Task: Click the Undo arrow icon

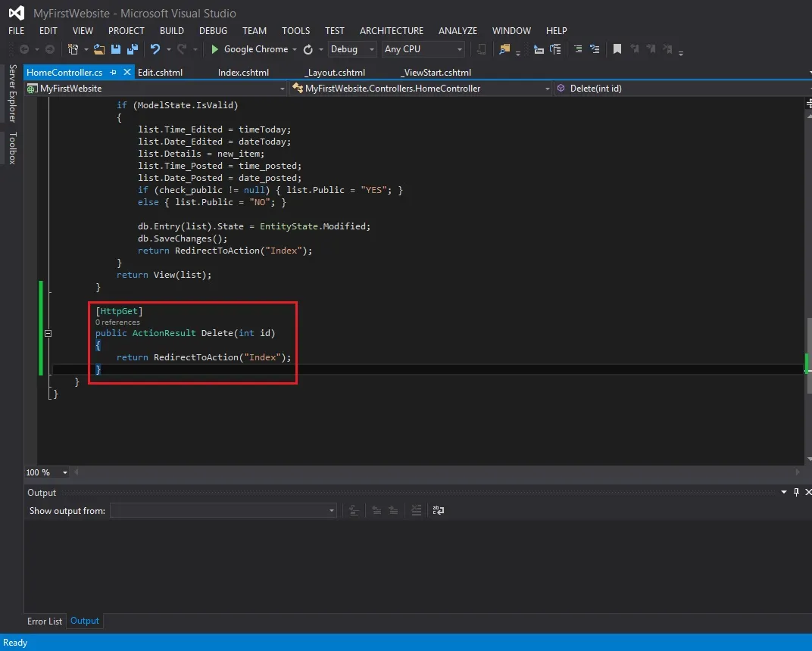Action: 155,49
